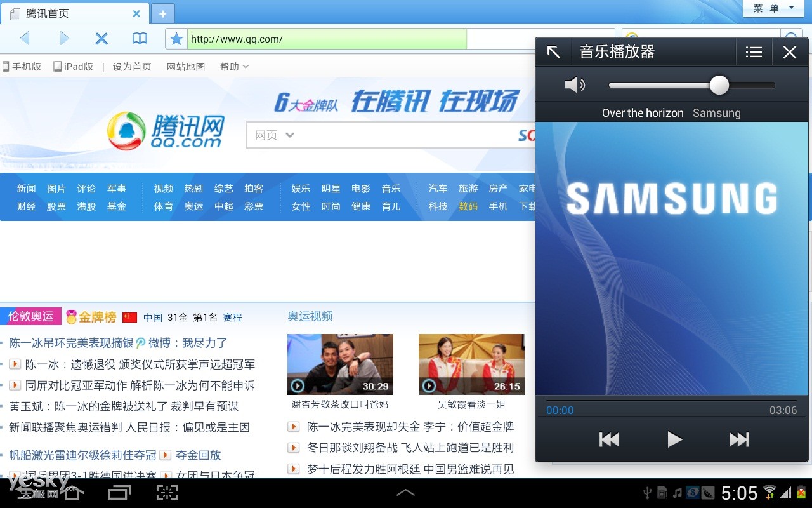Open the 汽车 navigation category
The width and height of the screenshot is (812, 508).
point(438,189)
